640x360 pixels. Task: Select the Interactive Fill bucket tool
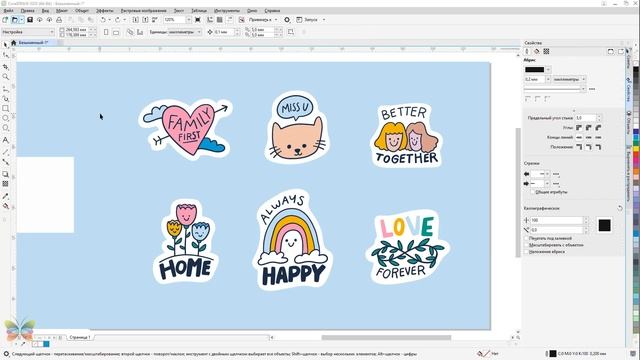[5, 206]
